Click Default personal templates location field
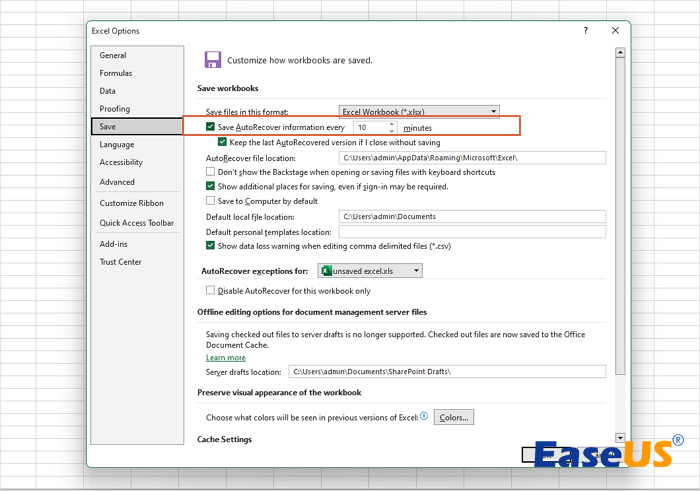Image resolution: width=700 pixels, height=491 pixels. [x=472, y=232]
